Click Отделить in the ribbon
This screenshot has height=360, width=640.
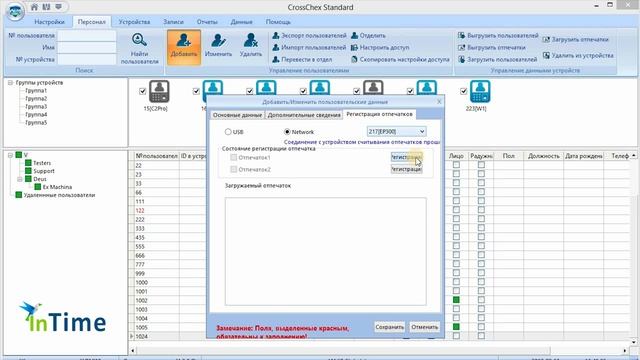[x=368, y=36]
